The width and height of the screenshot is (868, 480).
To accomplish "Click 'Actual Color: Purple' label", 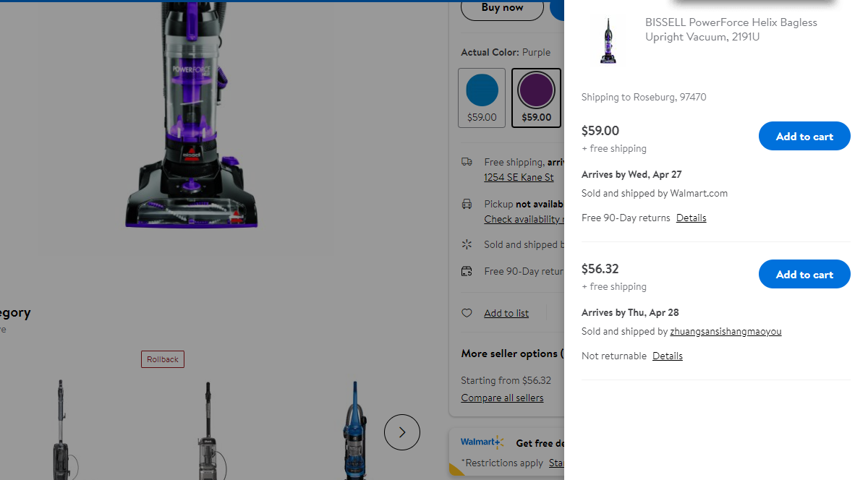I will click(506, 52).
